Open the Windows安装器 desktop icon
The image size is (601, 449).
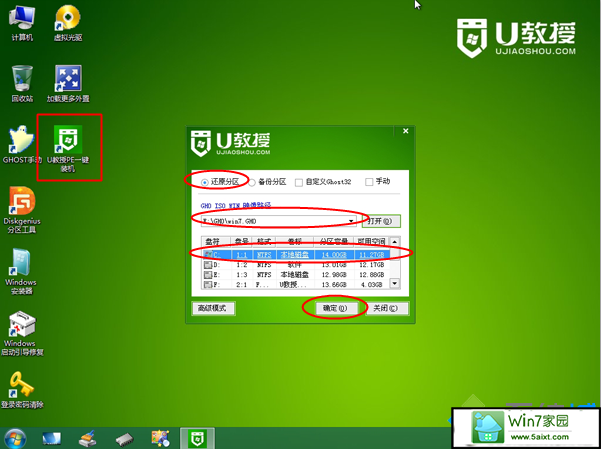click(21, 271)
